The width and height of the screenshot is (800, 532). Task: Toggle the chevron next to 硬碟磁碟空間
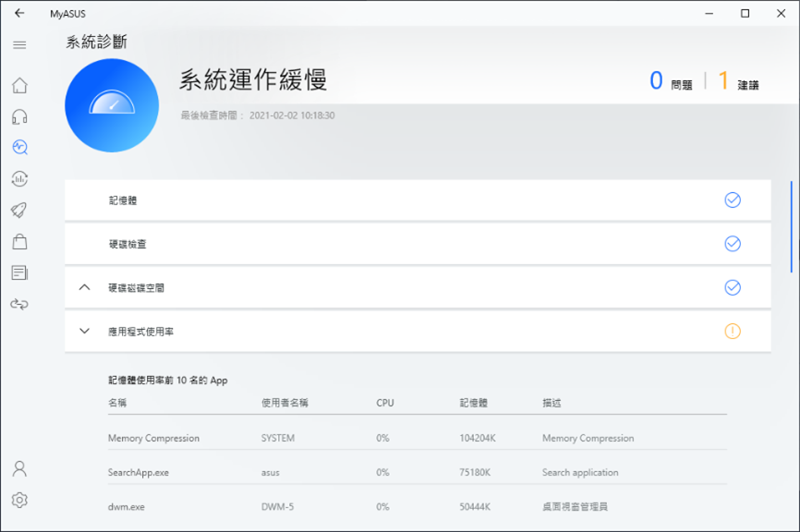[85, 287]
